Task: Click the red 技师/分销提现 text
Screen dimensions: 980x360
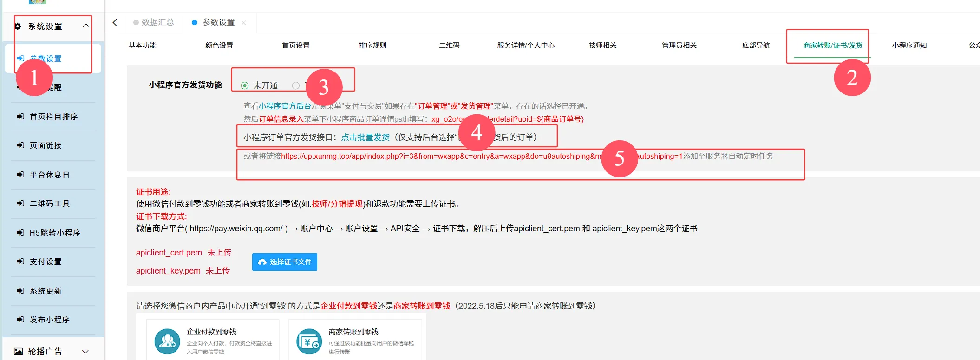Action: pyautogui.click(x=337, y=204)
